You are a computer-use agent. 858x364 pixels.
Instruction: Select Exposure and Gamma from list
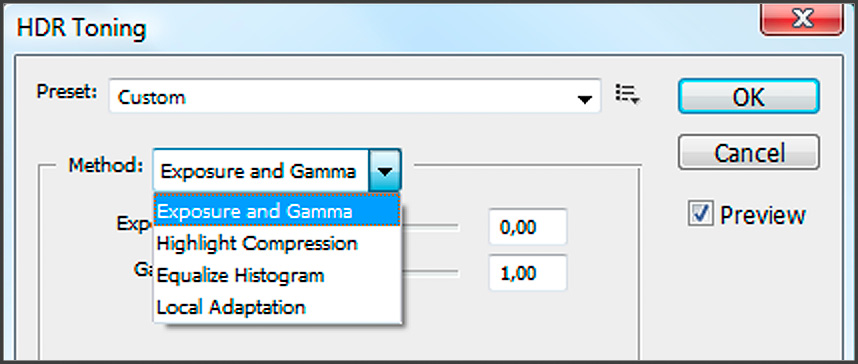(277, 211)
